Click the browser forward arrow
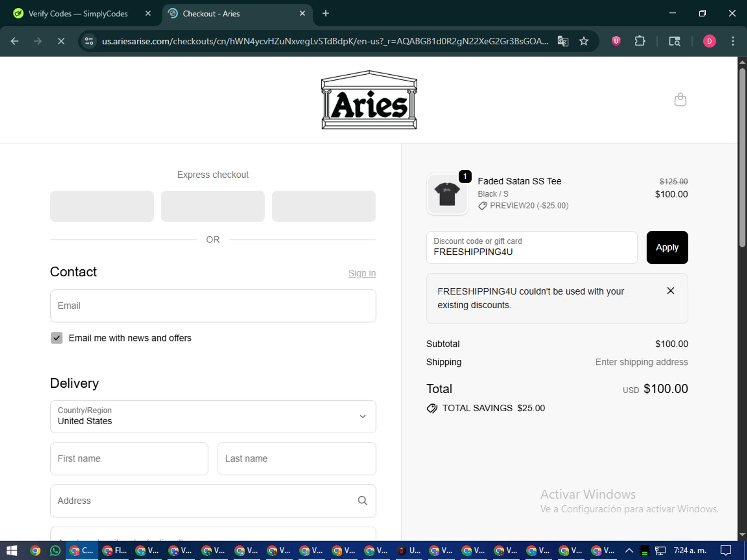Viewport: 747px width, 560px height. (38, 41)
